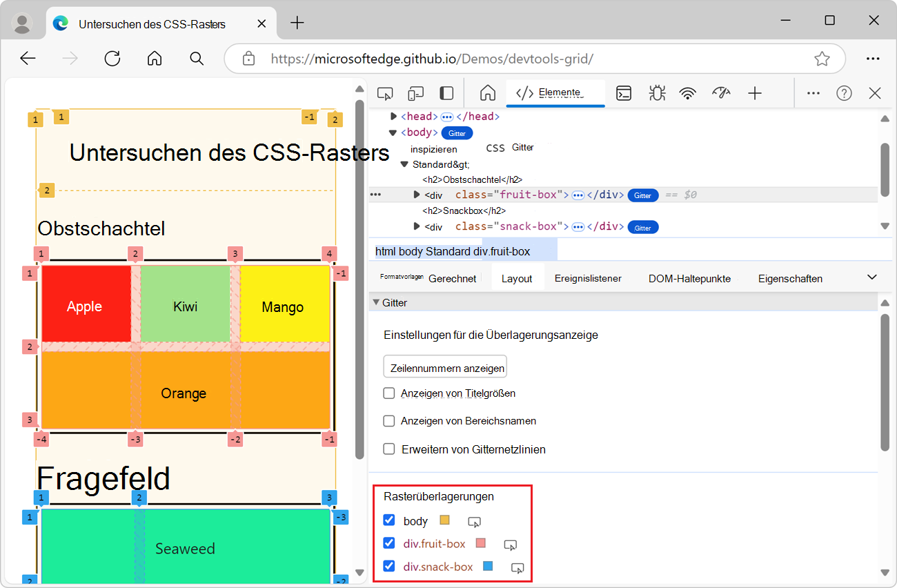Screen dimensions: 897x588
Task: Change body overlay color swatch
Action: (445, 520)
